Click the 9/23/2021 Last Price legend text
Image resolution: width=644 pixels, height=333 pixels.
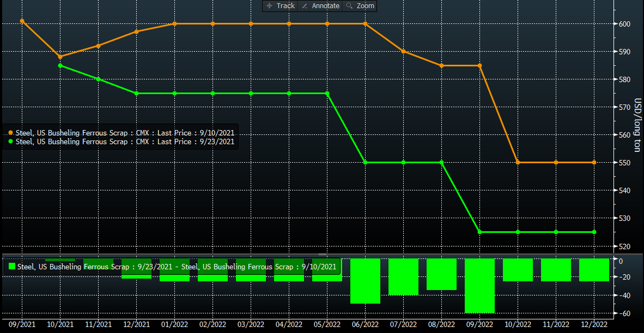tap(125, 141)
